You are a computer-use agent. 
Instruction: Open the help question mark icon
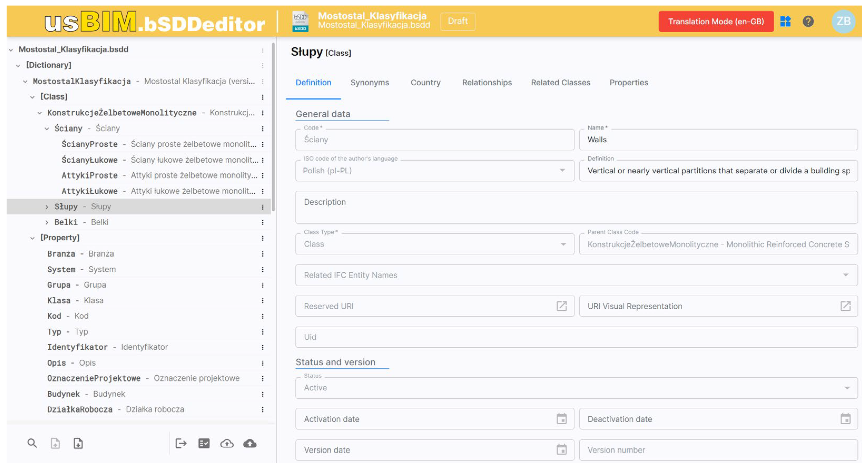point(808,22)
